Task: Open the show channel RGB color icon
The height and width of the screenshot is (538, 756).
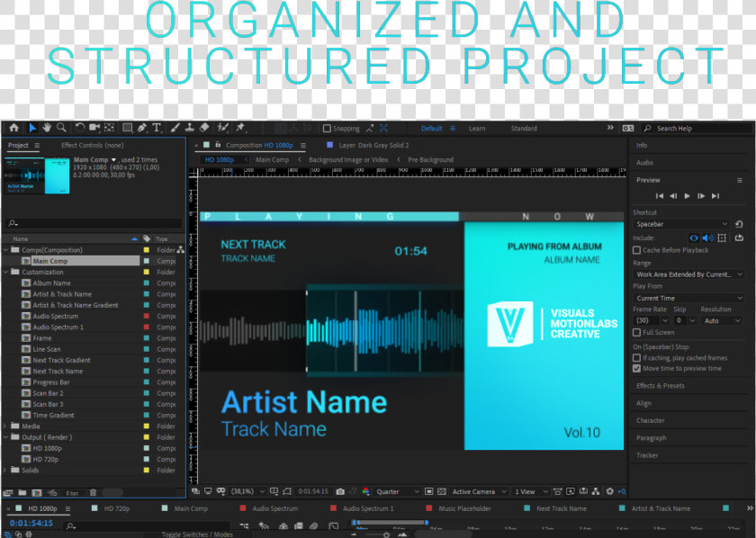Action: coord(366,492)
